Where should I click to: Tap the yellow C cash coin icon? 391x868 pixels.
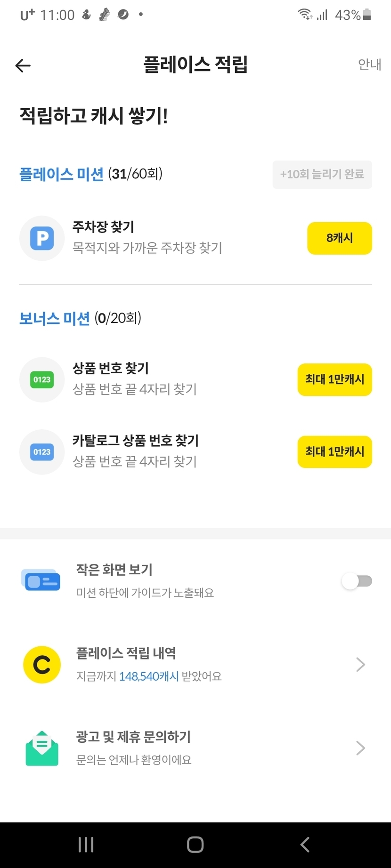pyautogui.click(x=42, y=665)
